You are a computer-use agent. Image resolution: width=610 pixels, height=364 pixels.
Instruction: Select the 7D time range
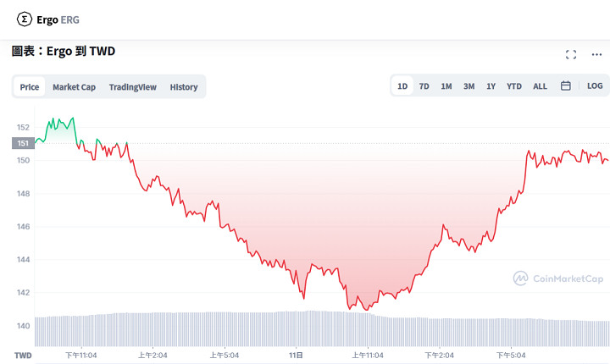click(424, 86)
